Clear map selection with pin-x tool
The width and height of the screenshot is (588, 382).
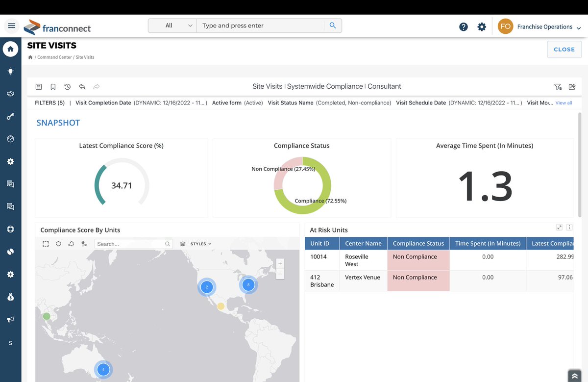84,244
